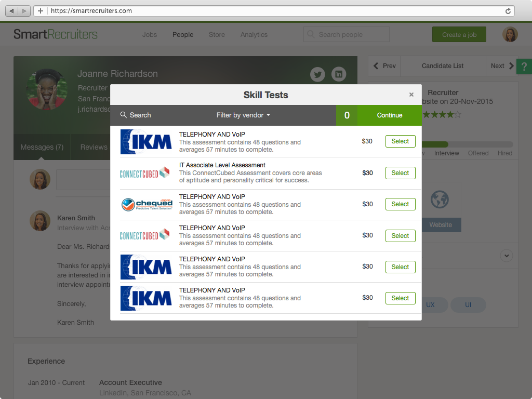This screenshot has height=399, width=532.
Task: Click the Create a job button
Action: [x=459, y=34]
